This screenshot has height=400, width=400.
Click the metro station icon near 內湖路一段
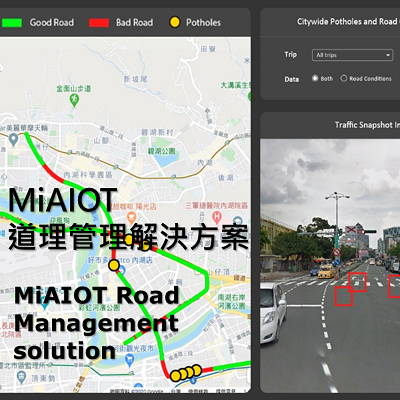(x=69, y=153)
